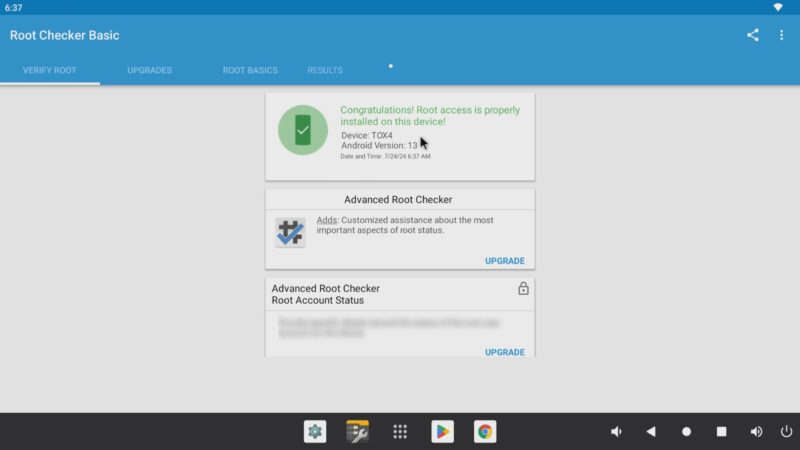800x450 pixels.
Task: Tap the Recents square button
Action: pos(721,432)
